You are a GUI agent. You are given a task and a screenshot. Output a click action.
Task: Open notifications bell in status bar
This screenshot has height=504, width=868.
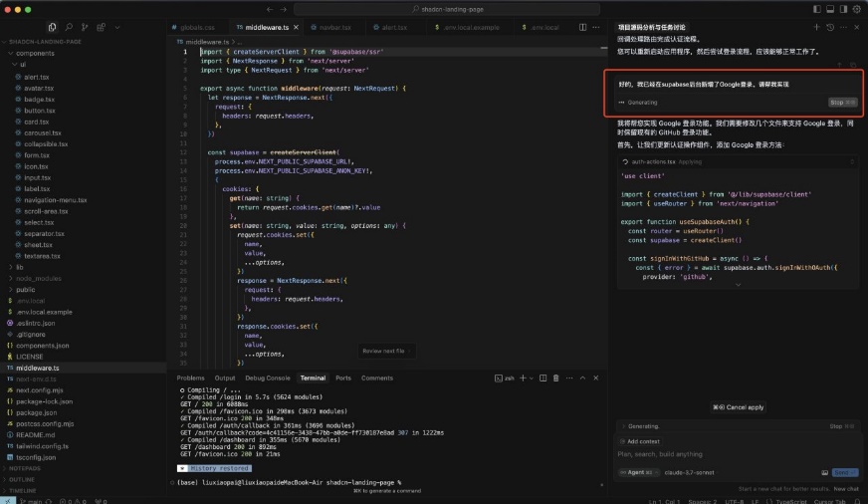858,501
